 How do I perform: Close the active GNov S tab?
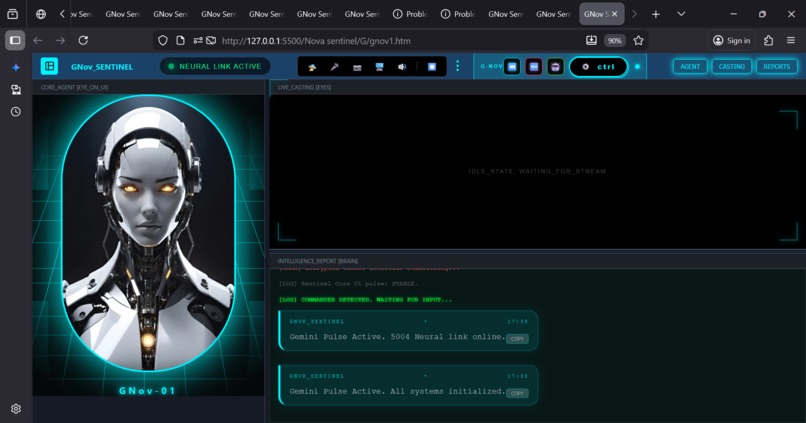pos(614,14)
